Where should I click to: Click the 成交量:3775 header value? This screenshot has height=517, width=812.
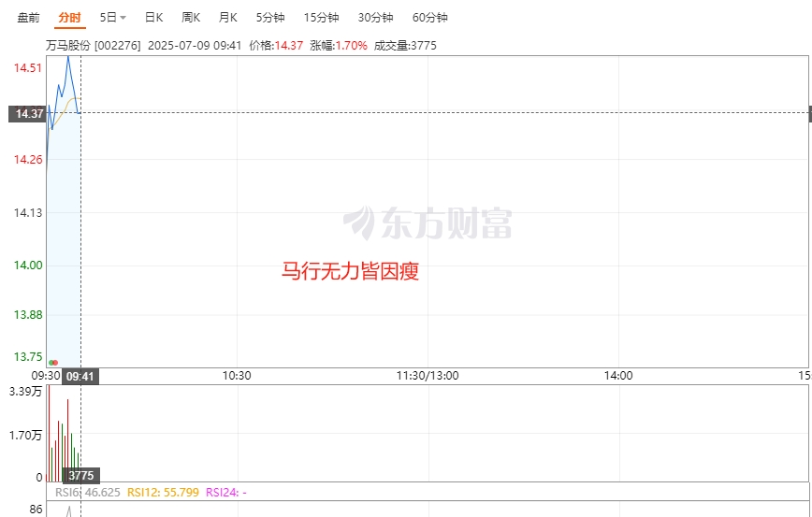(x=405, y=46)
